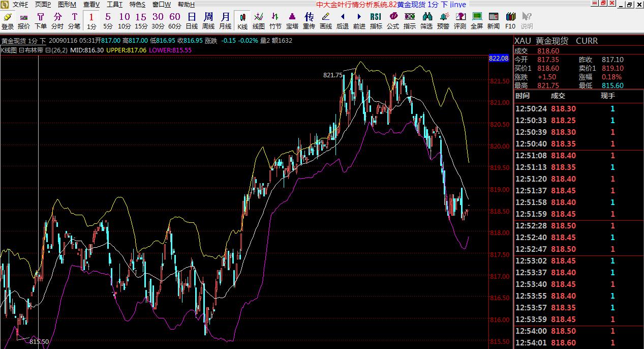The width and height of the screenshot is (644, 349).
Task: Click the 下单 place order icon
Action: pos(41,21)
